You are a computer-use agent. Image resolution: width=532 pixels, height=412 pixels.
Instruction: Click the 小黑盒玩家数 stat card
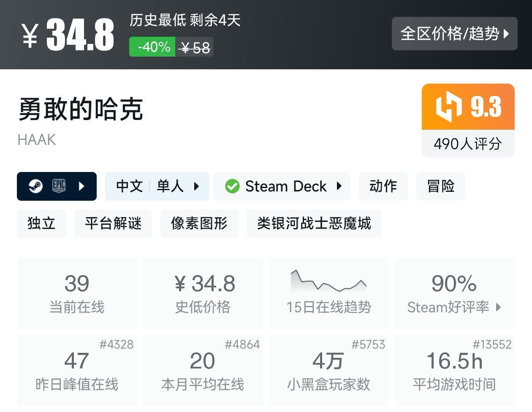[x=328, y=370]
